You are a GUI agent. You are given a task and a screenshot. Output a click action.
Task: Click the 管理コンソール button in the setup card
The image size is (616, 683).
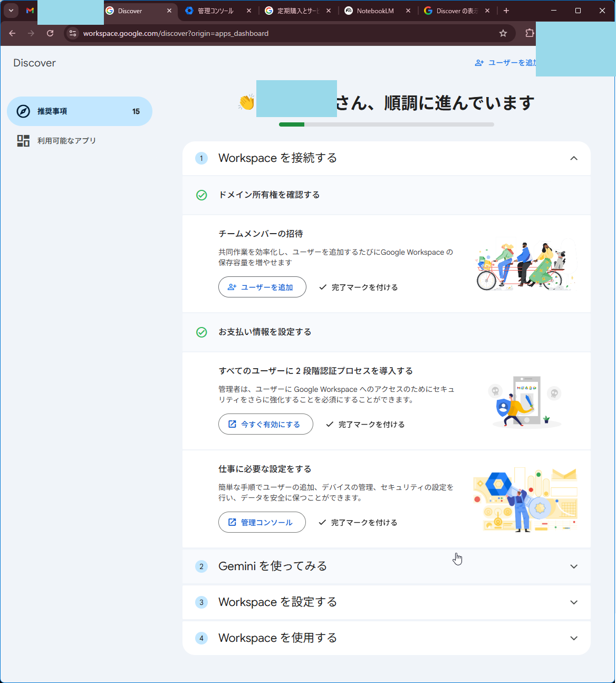point(262,523)
